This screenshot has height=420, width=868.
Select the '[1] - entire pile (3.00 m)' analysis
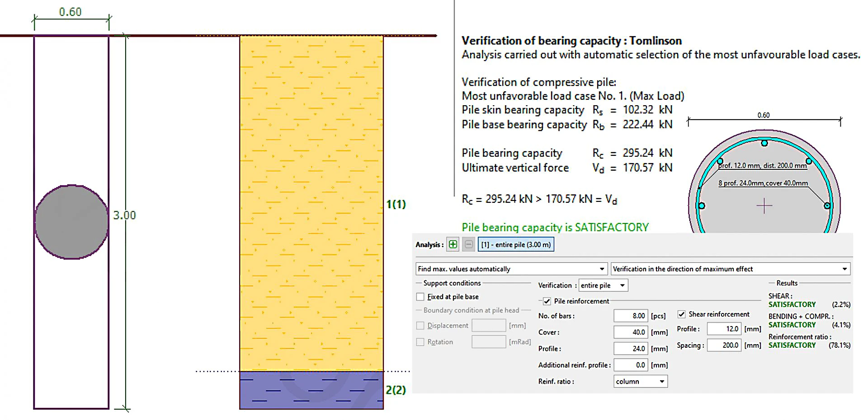516,244
